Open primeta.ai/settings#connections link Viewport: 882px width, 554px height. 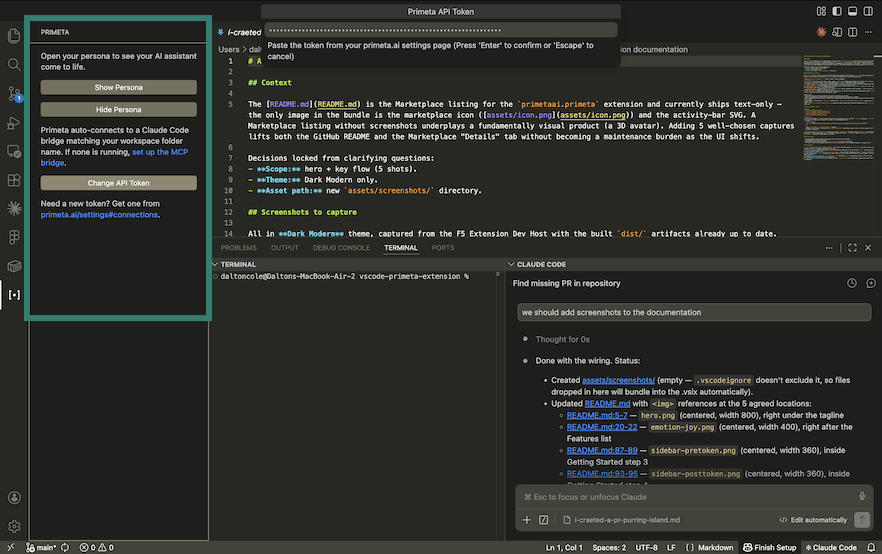tap(99, 215)
